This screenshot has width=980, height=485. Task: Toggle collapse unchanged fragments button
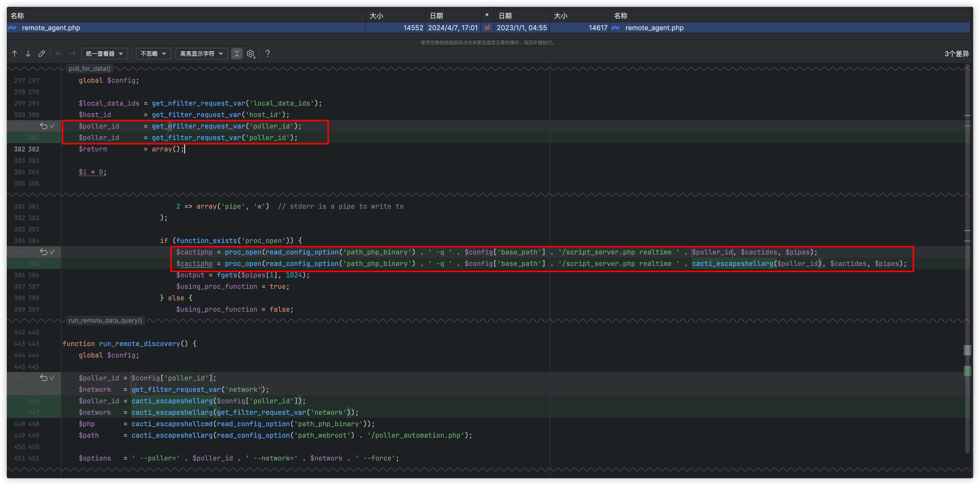[237, 54]
